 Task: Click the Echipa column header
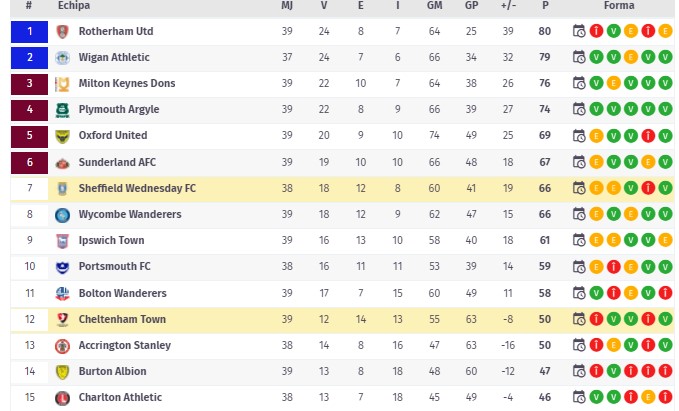coord(74,6)
